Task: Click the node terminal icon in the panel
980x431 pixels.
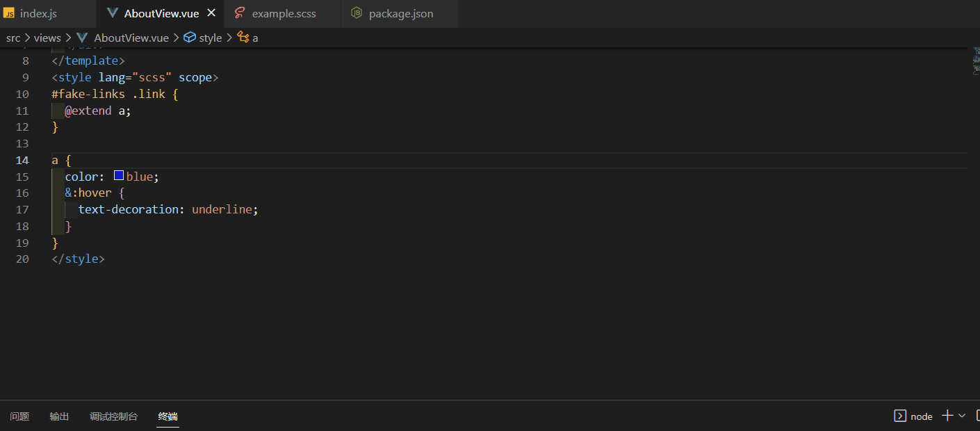Action: pos(899,416)
